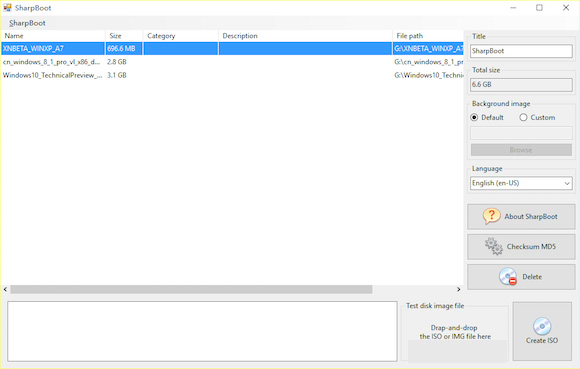This screenshot has height=369, width=580.
Task: Click the G:\Windows10_Techni file path cell
Action: click(x=428, y=75)
